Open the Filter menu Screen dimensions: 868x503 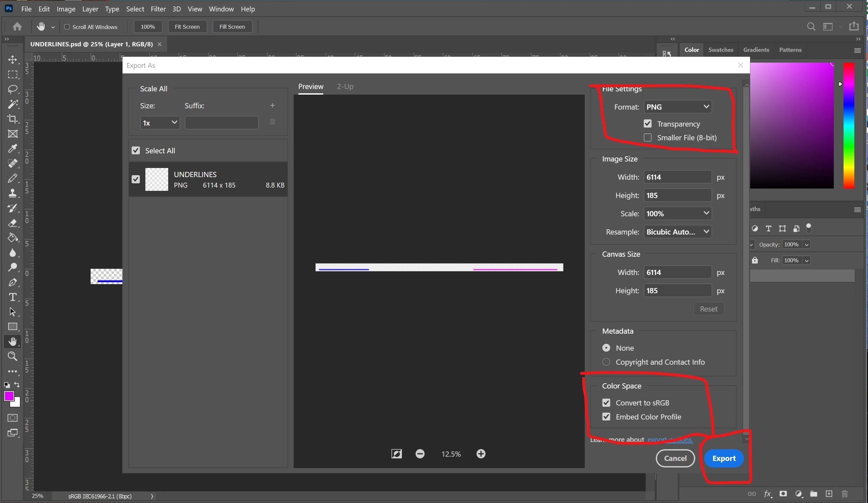(158, 9)
